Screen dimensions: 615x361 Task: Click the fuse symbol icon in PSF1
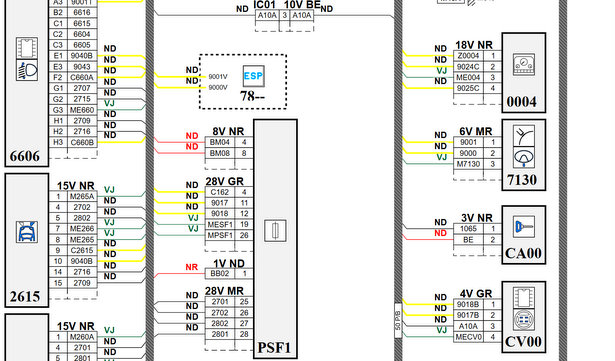pyautogui.click(x=275, y=231)
